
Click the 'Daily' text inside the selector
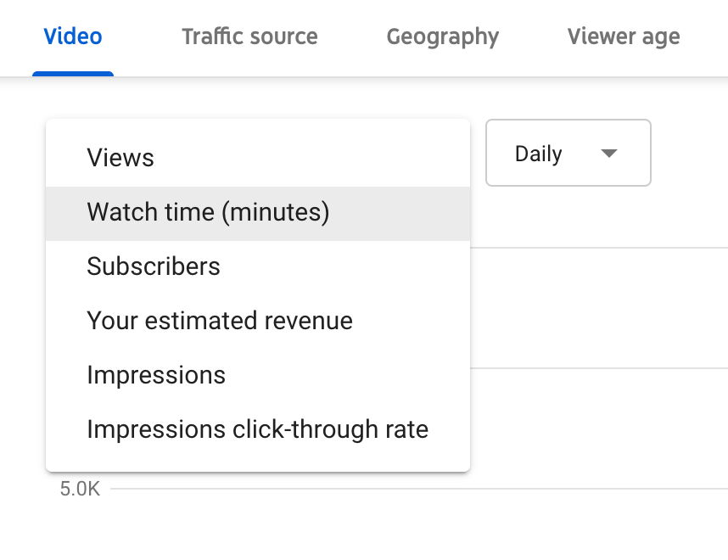click(539, 154)
